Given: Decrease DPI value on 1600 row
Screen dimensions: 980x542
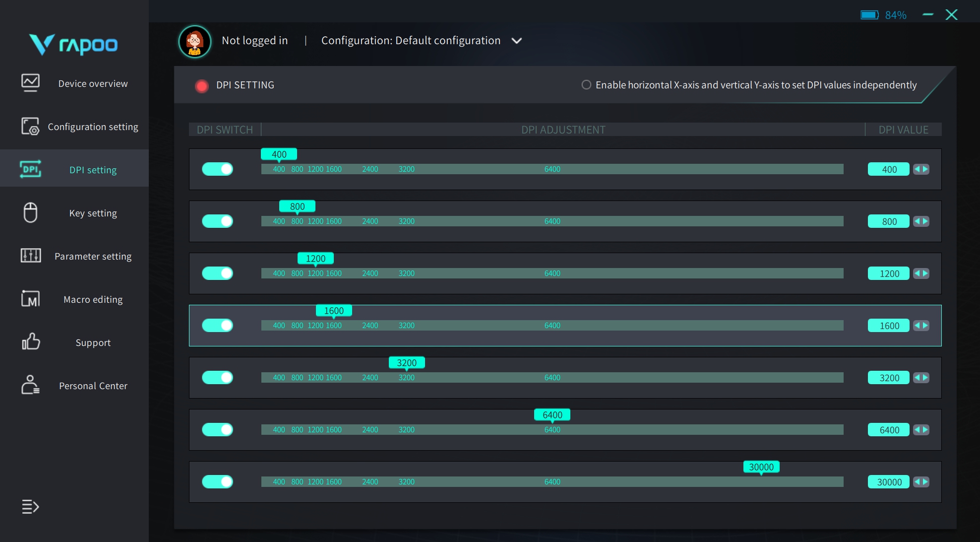Looking at the screenshot, I should (x=917, y=326).
